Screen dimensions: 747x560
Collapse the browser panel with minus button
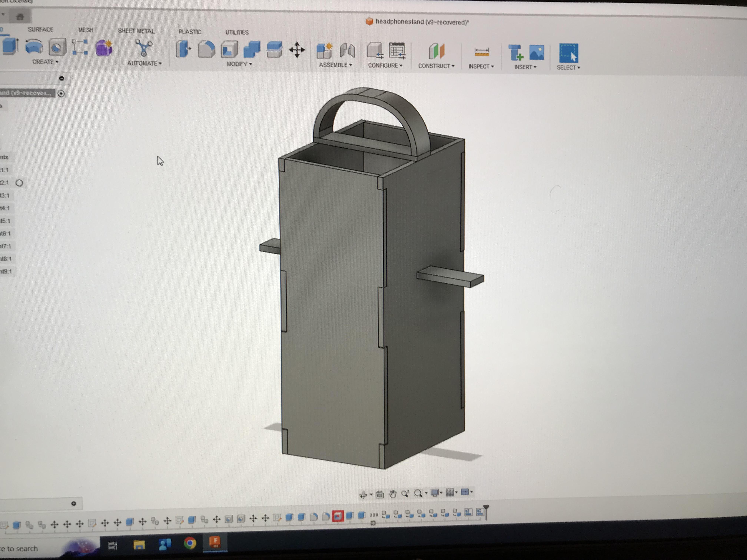point(62,78)
